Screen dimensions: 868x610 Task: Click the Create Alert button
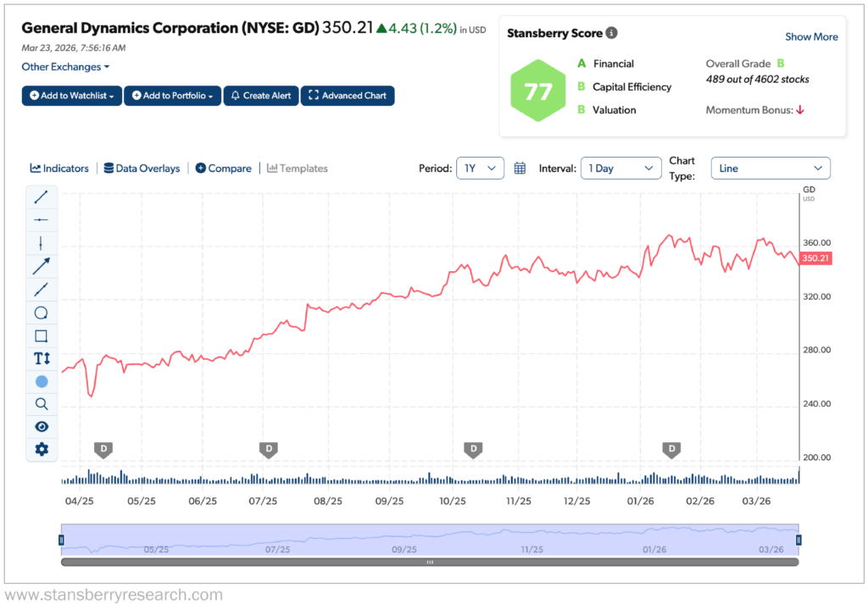tap(260, 96)
